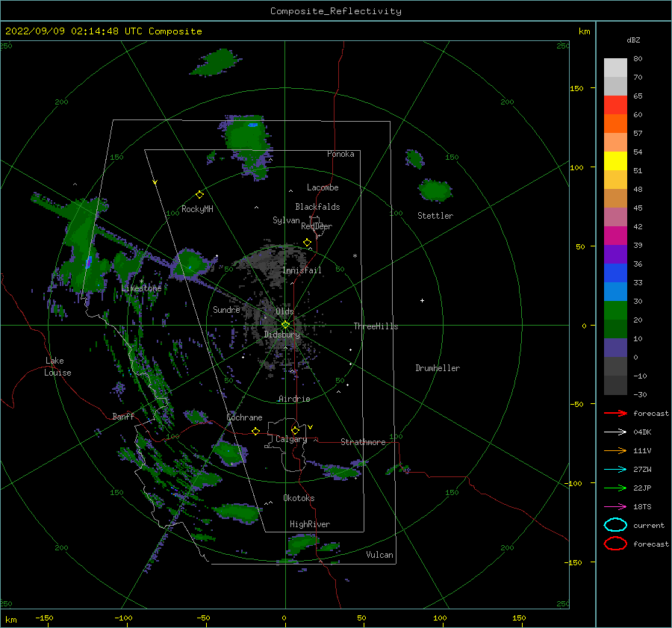Screen dimensions: 672x628
Task: Click the Cochrane label
Action: click(244, 417)
